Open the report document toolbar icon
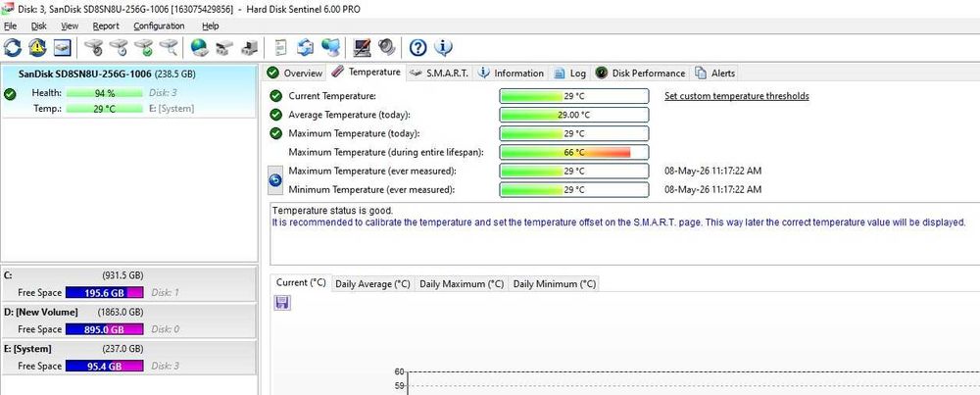 click(x=281, y=47)
